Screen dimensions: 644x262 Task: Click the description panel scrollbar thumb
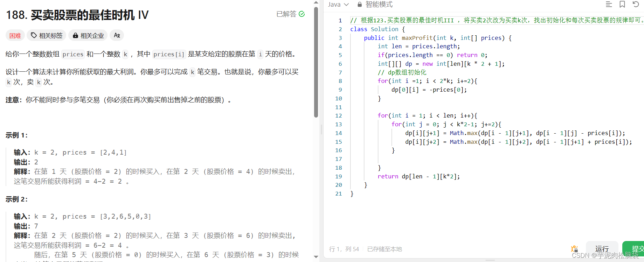(x=316, y=62)
